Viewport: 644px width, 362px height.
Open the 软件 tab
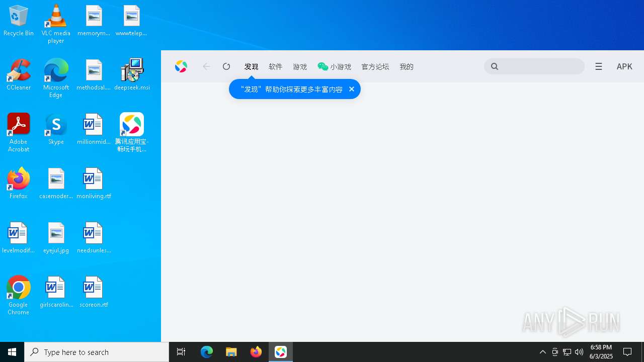click(276, 66)
